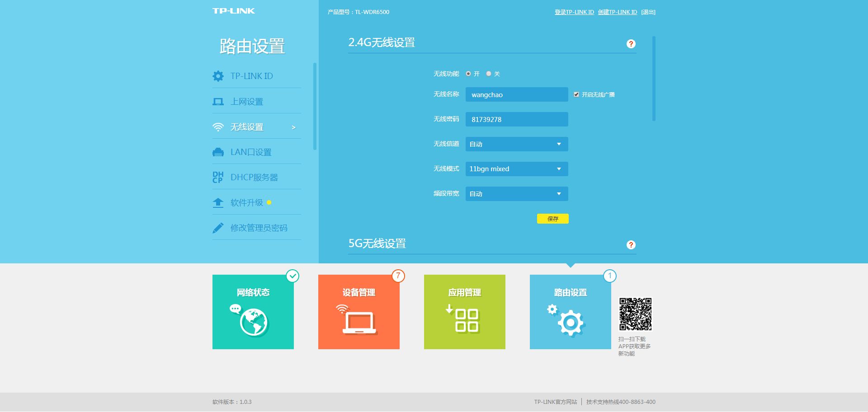Click the DHCP服务器 icon in the sidebar

click(218, 177)
